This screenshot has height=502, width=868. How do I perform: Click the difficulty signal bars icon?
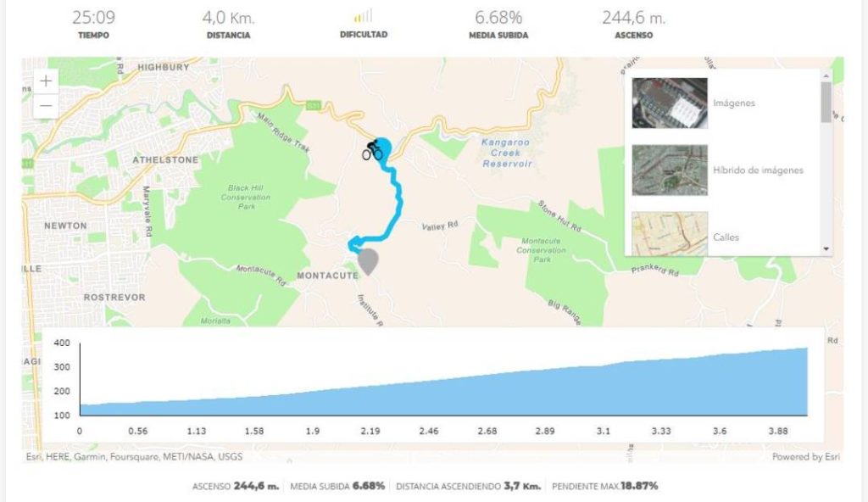363,15
